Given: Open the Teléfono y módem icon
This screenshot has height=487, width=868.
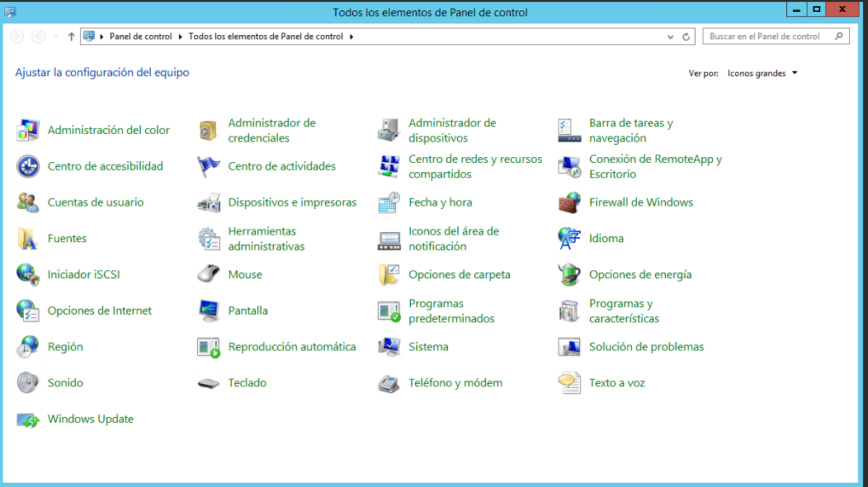Looking at the screenshot, I should (389, 383).
